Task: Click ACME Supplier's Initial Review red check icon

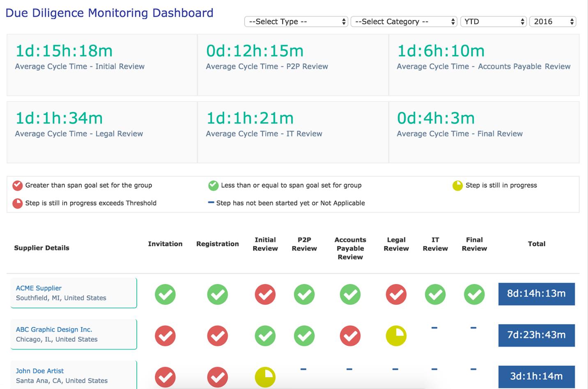Action: tap(265, 295)
